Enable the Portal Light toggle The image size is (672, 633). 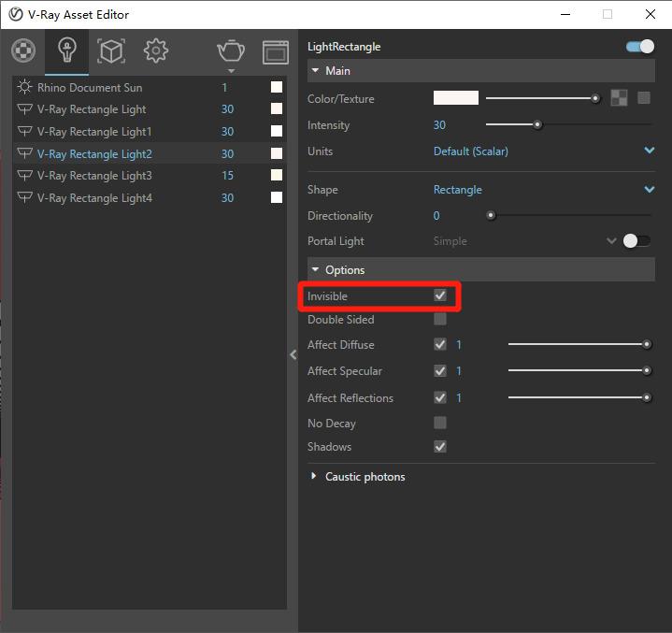pyautogui.click(x=636, y=241)
